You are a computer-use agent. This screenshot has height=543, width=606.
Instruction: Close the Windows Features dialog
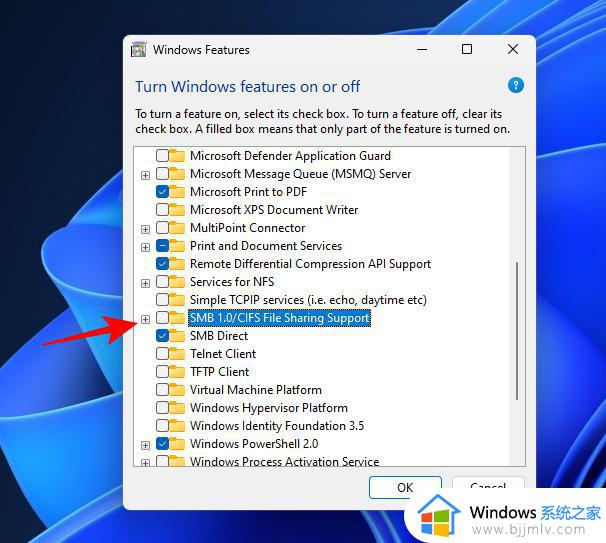513,49
